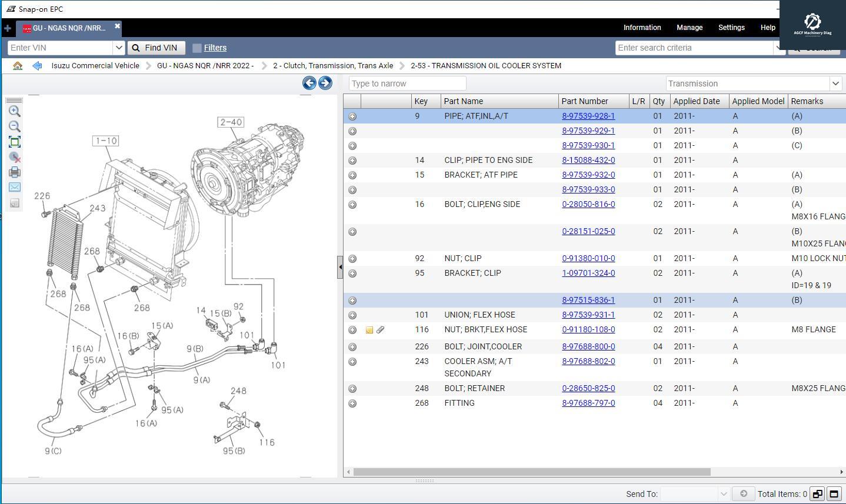
Task: Open the Manage menu
Action: [689, 28]
